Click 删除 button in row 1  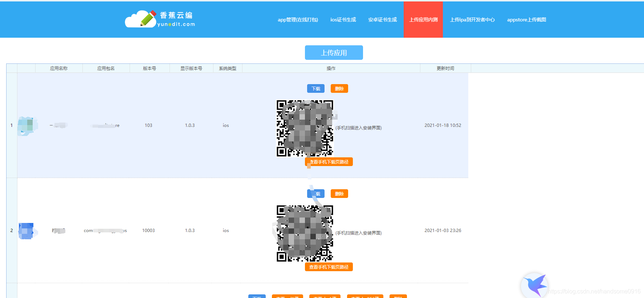[x=339, y=88]
